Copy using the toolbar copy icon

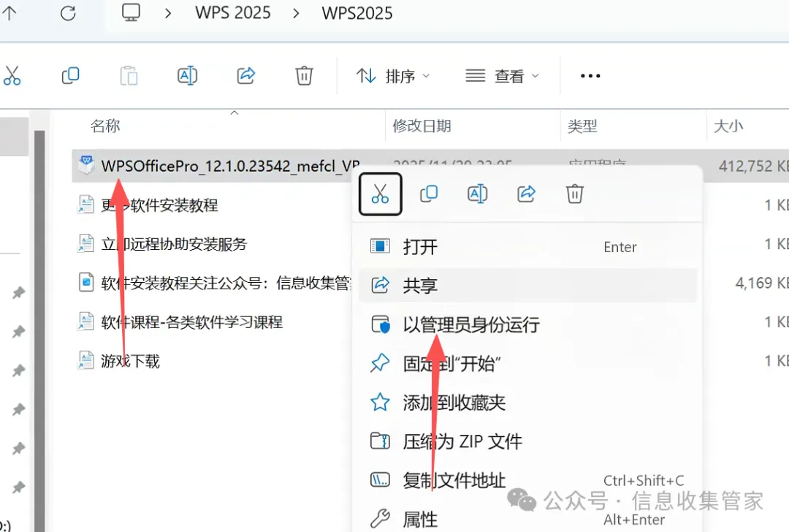click(x=70, y=75)
